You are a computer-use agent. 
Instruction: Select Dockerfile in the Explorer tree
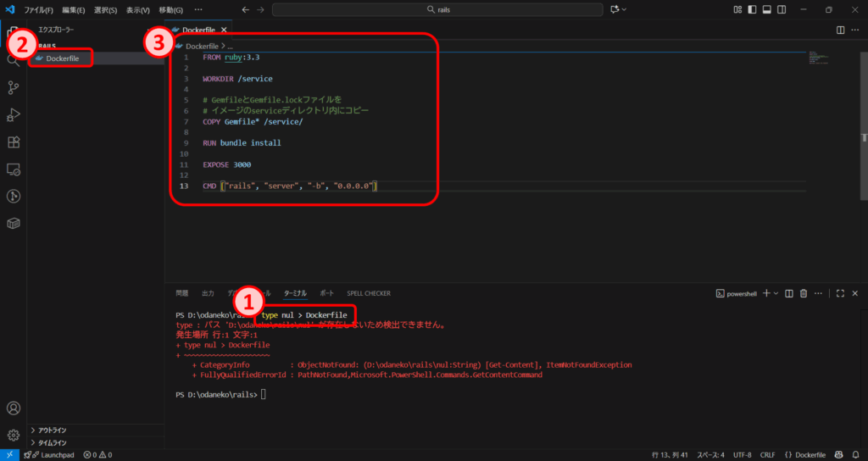pyautogui.click(x=63, y=58)
